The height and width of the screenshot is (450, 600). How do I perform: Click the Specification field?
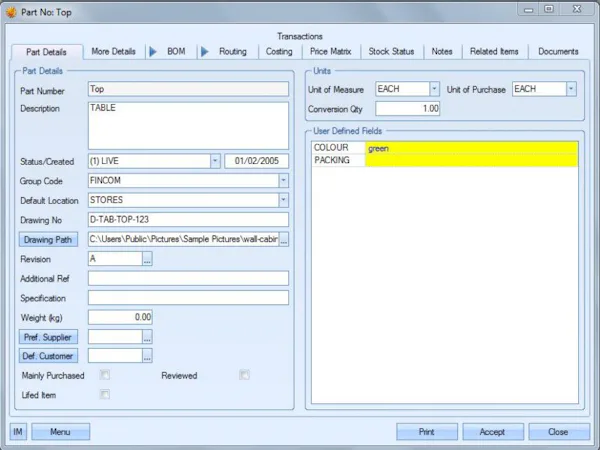188,298
